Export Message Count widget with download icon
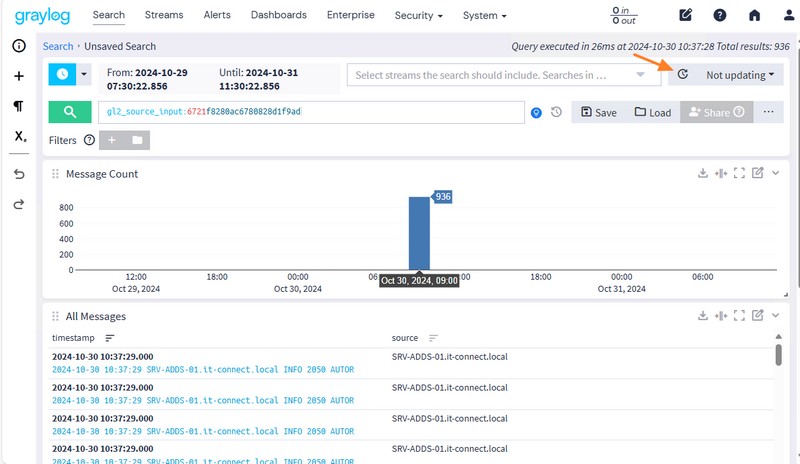The height and width of the screenshot is (464, 800). [x=703, y=173]
